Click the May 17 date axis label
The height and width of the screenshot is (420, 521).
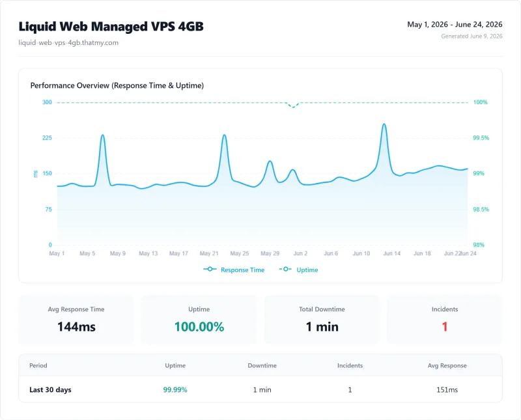coord(178,253)
